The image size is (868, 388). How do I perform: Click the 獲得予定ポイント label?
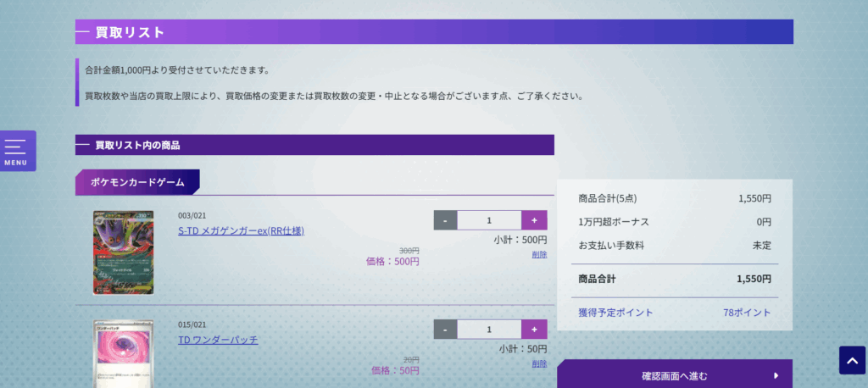click(x=615, y=313)
